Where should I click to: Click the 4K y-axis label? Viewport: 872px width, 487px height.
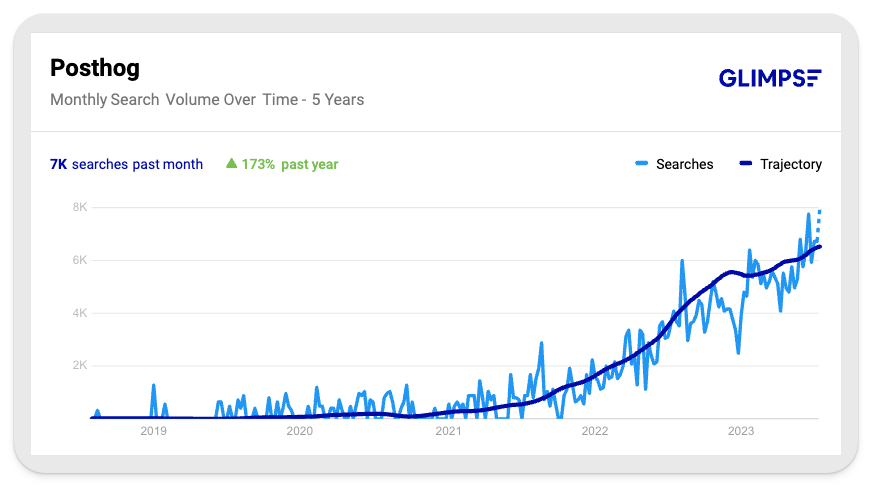click(78, 313)
